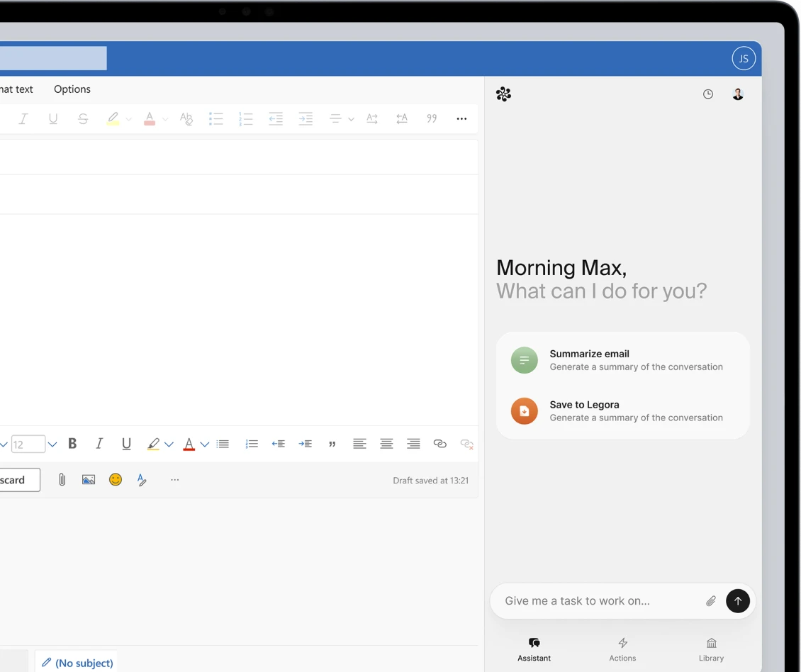This screenshot has width=801, height=672.
Task: Apply strikethrough from the top ribbon
Action: (x=83, y=118)
